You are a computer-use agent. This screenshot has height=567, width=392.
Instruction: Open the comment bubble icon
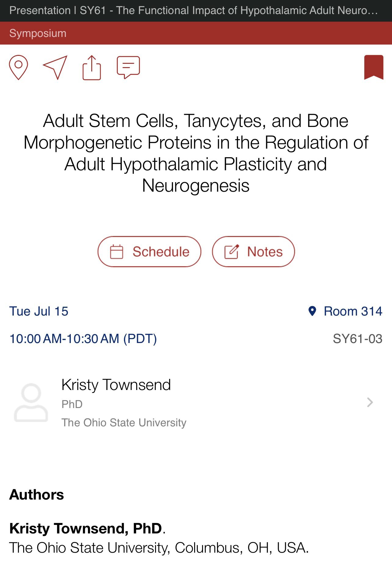click(x=128, y=67)
